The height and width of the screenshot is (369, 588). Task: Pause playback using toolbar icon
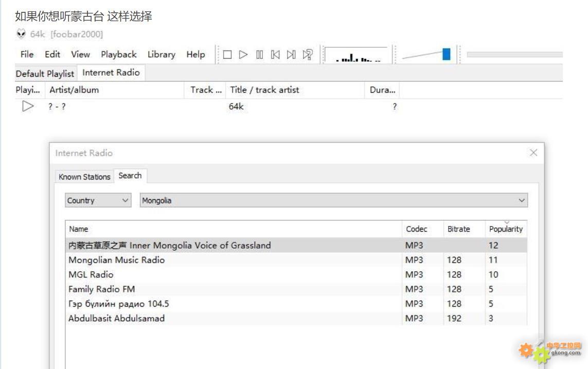click(260, 55)
